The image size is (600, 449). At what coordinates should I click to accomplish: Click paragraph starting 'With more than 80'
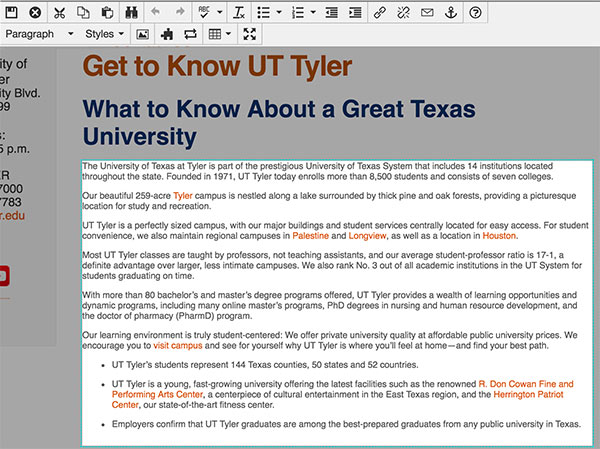(329, 305)
